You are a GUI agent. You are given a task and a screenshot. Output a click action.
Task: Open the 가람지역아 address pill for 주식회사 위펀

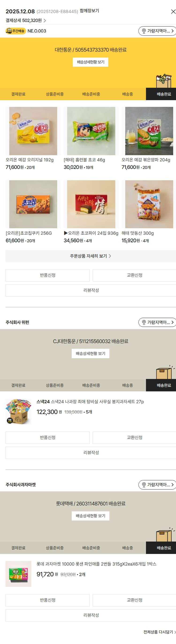(x=157, y=322)
